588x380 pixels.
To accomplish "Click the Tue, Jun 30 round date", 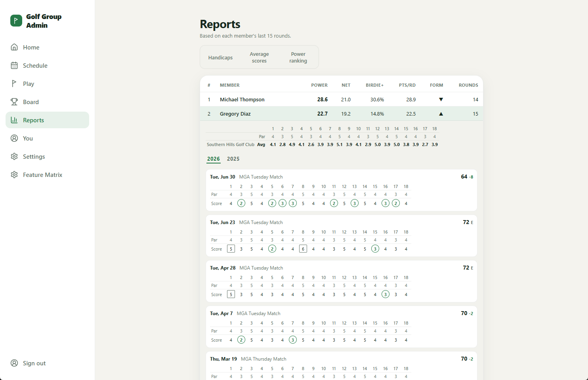I will [222, 177].
